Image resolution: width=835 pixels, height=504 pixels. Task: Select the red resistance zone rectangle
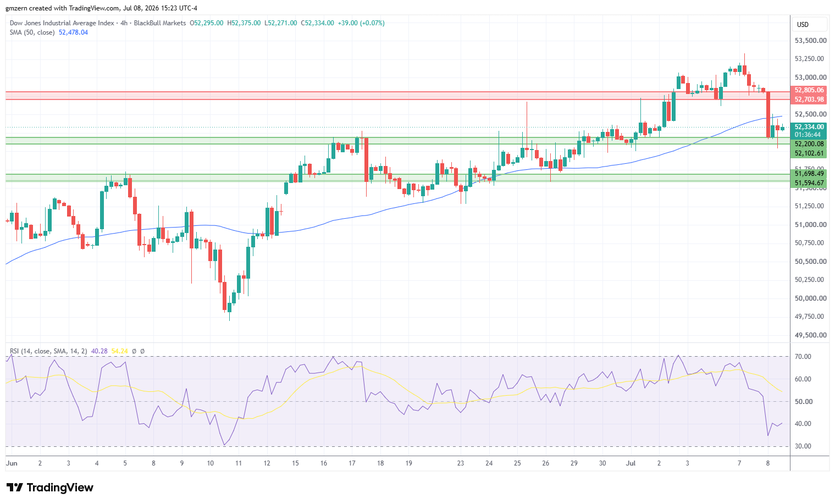tap(397, 96)
